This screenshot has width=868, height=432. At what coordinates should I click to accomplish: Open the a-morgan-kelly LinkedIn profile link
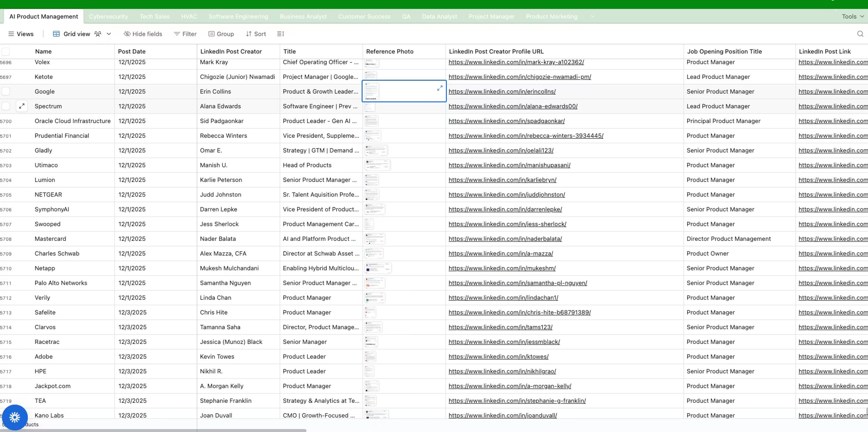tap(510, 386)
